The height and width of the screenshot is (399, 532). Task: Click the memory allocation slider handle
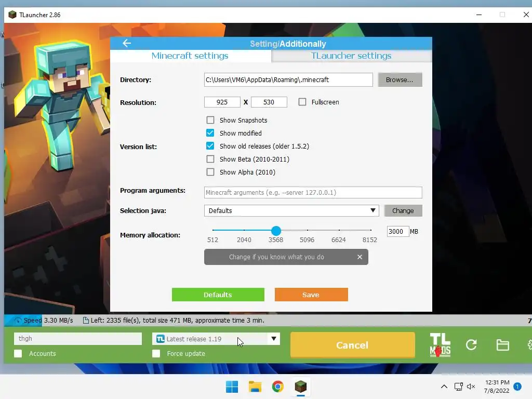coord(276,231)
